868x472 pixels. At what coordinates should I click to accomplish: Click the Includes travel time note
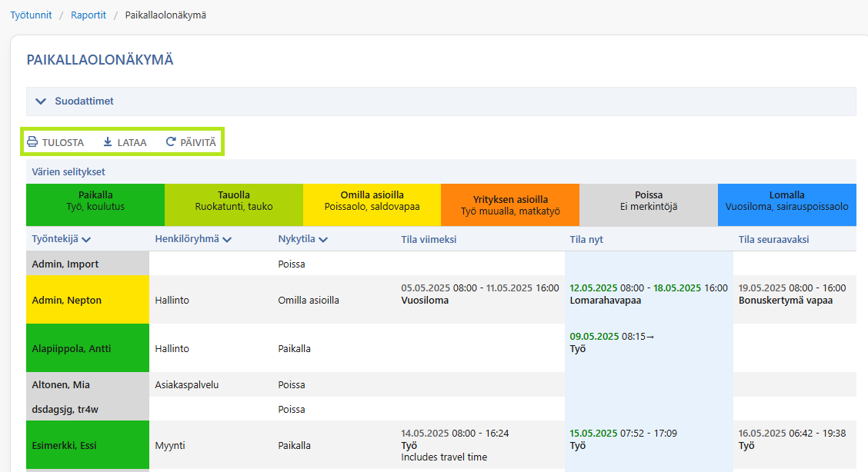(445, 457)
